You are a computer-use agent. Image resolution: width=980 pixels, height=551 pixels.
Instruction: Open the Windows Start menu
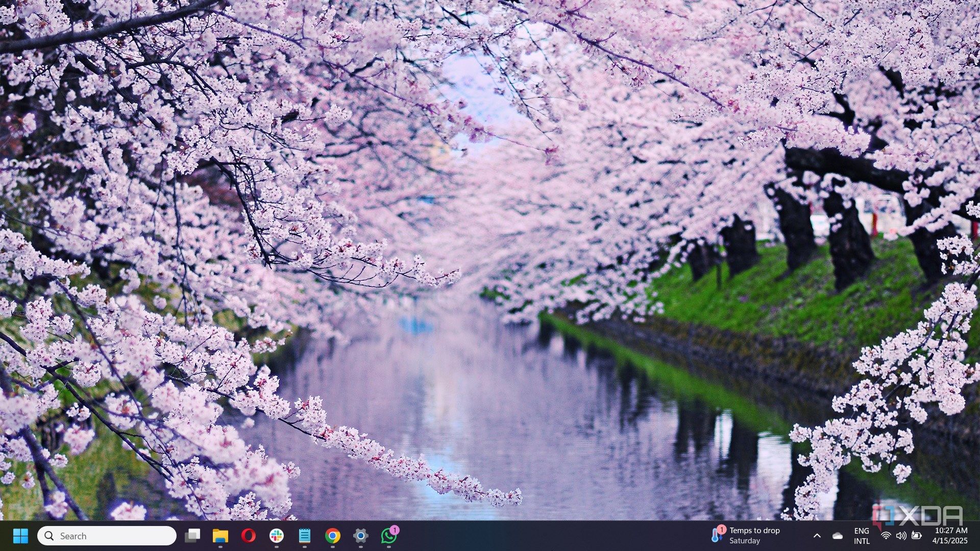(20, 536)
